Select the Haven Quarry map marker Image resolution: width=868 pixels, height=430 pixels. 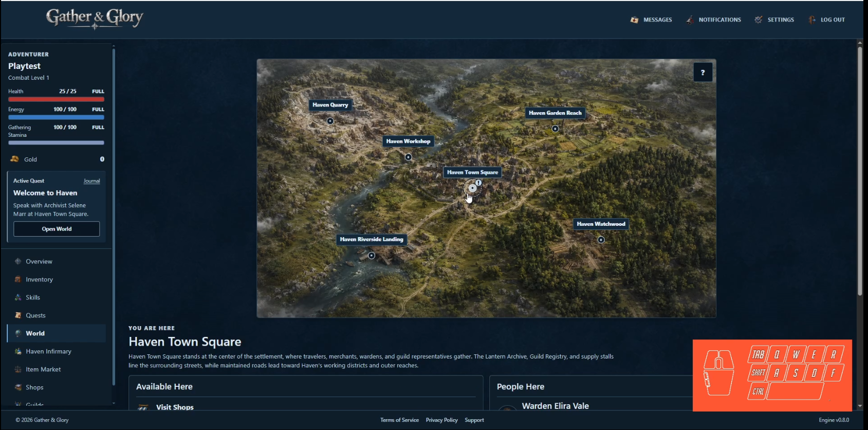(x=330, y=121)
